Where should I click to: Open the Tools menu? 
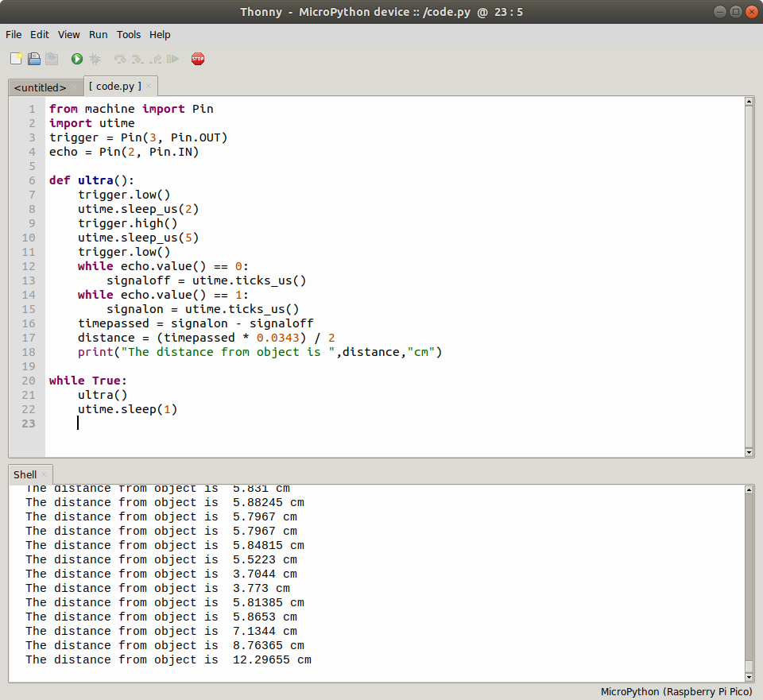129,35
